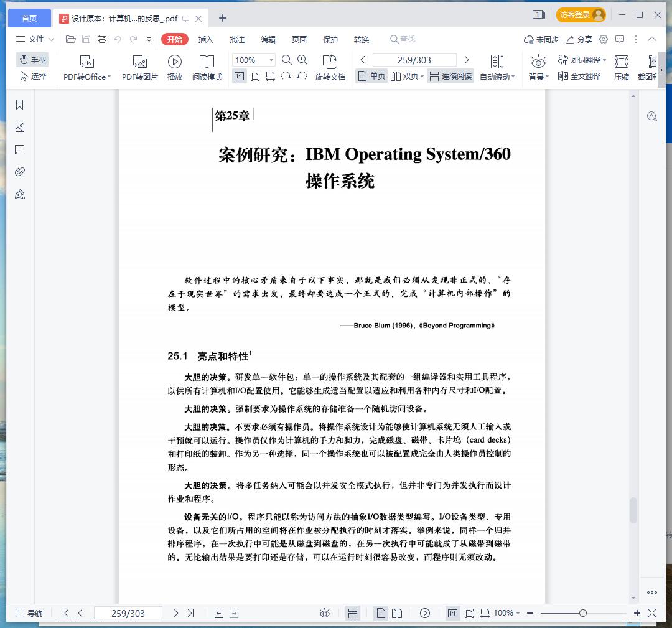Click the search icon on right sidebar
The width and height of the screenshot is (672, 628).
pos(652,116)
